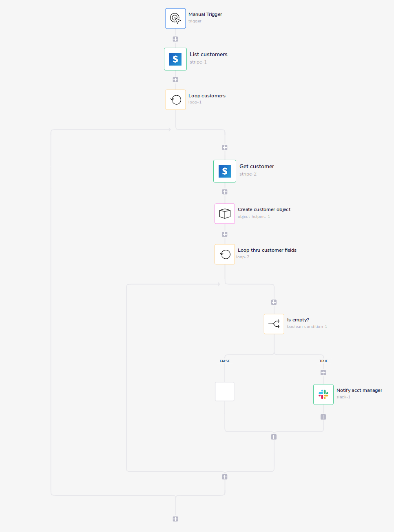Add a step between List customers and Loop customers
This screenshot has width=394, height=532.
[175, 79]
